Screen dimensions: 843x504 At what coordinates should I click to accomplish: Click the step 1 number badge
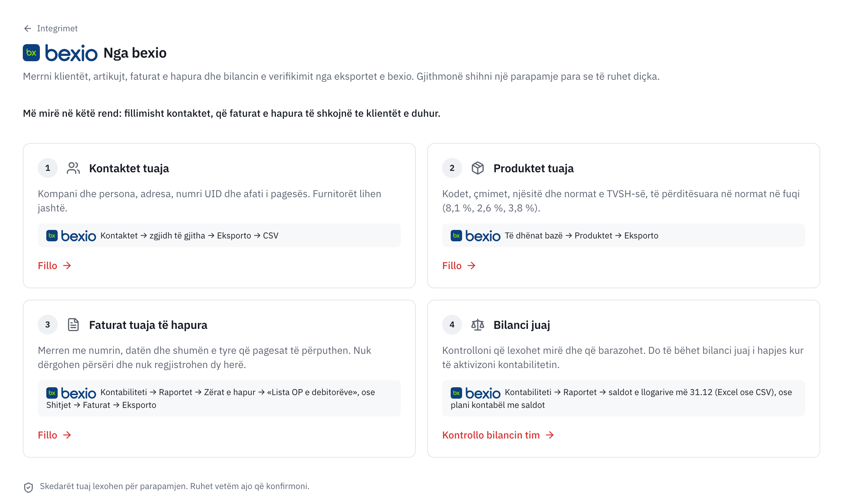click(x=48, y=168)
